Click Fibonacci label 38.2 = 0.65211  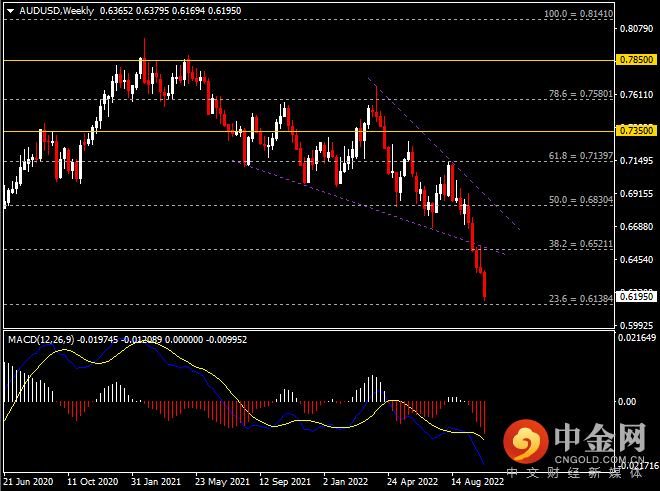(x=580, y=244)
